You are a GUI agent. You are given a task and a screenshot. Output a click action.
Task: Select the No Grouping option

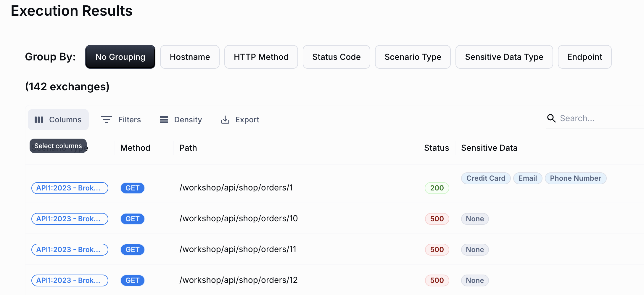120,57
